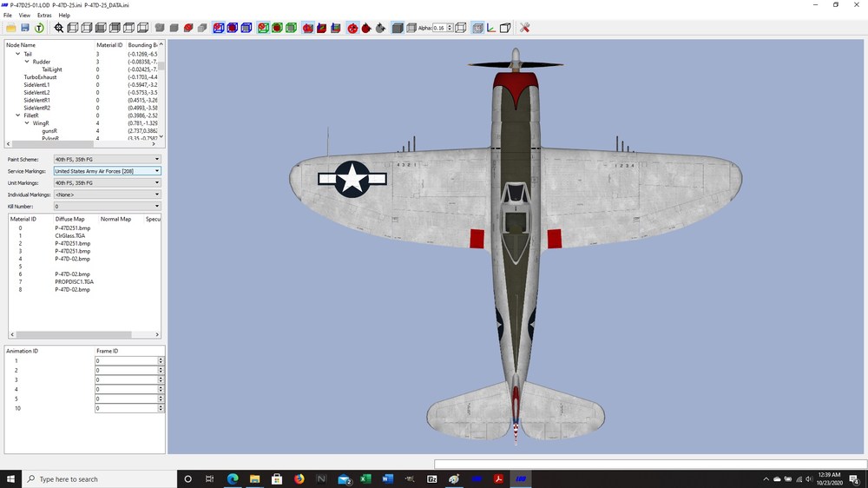
Task: Click Frame ID field for animation 1
Action: point(127,360)
